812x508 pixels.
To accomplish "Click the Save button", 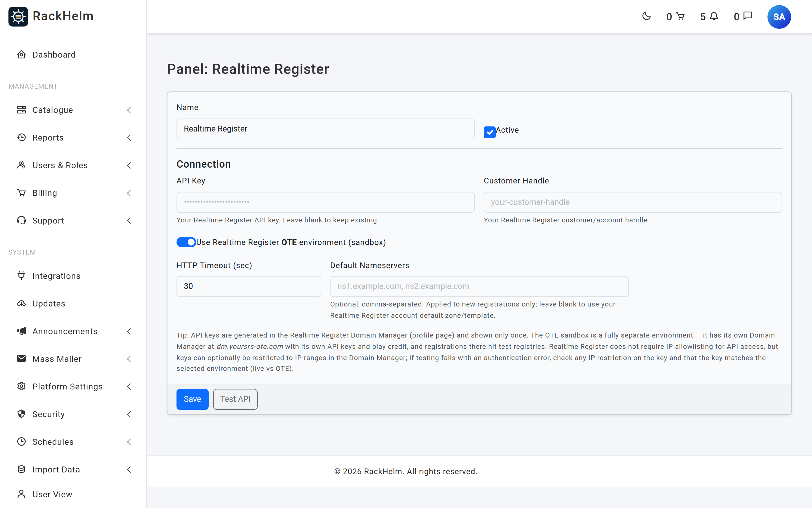I will click(x=192, y=399).
